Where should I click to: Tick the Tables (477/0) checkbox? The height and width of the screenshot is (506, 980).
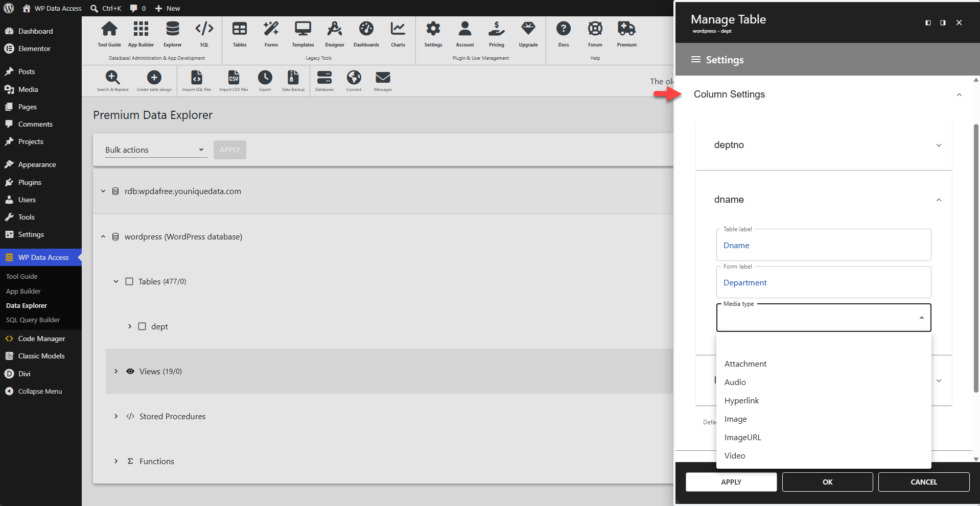click(129, 281)
